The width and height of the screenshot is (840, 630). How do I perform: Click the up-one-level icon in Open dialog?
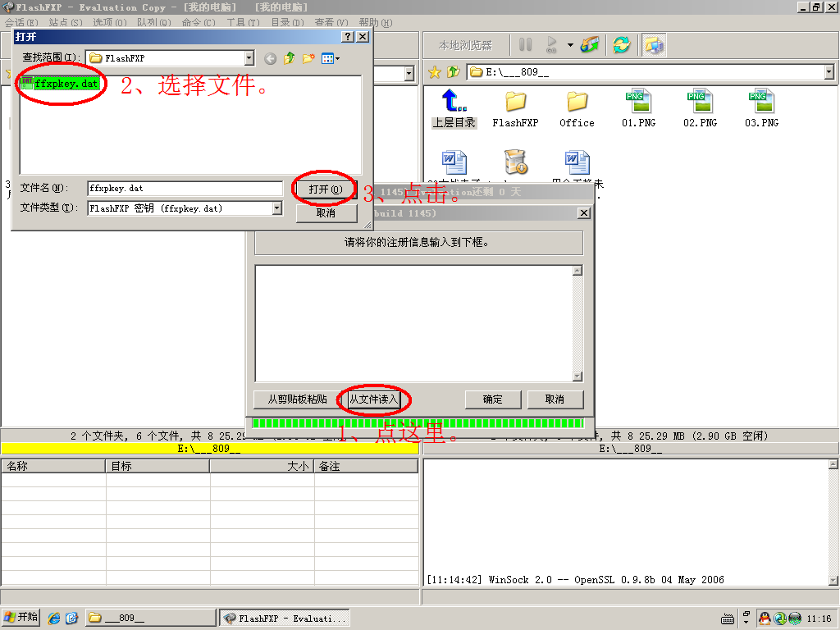click(x=290, y=58)
